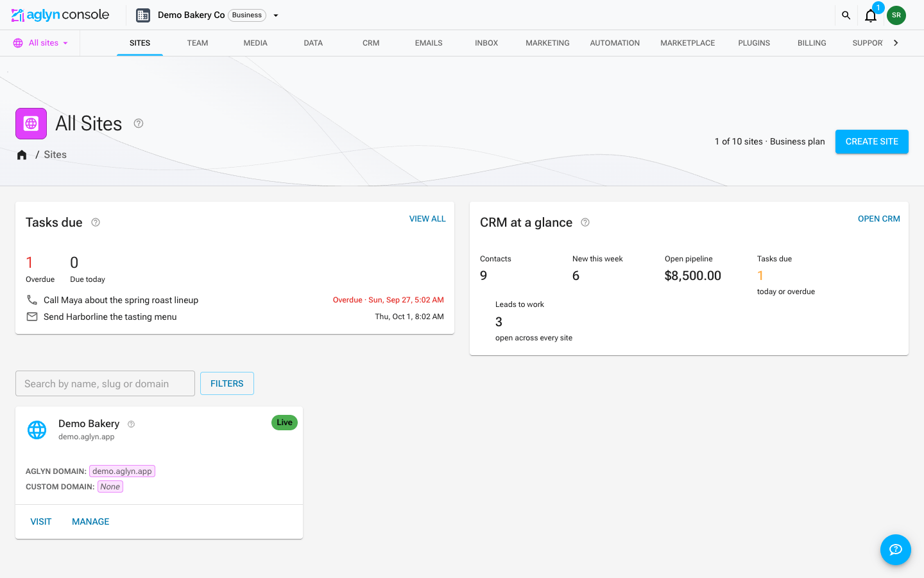
Task: Click the aglyn console logo
Action: 60,15
